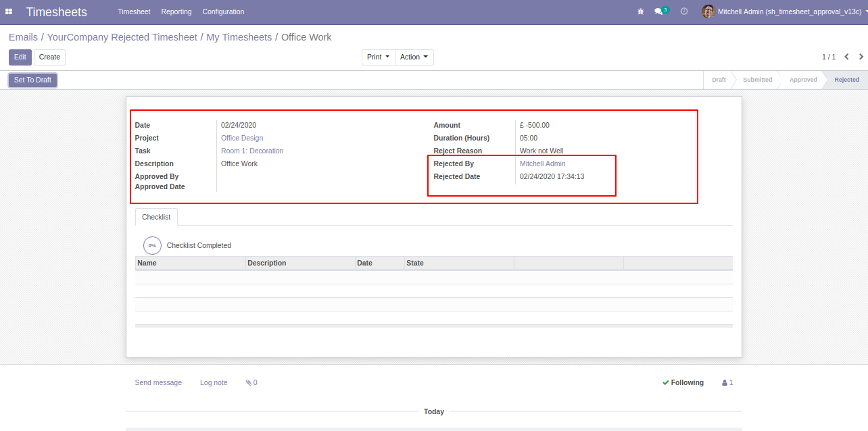Image resolution: width=868 pixels, height=431 pixels.
Task: Click Log note
Action: coord(214,382)
